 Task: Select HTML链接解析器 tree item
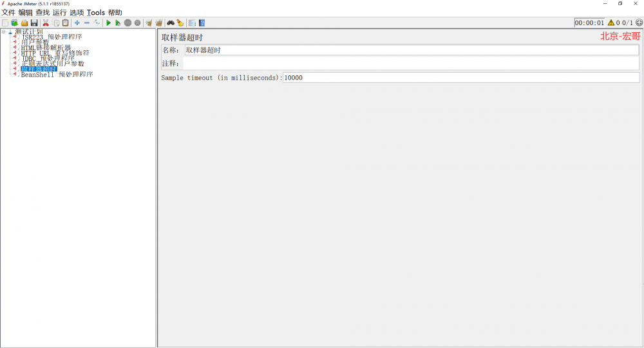tap(46, 48)
